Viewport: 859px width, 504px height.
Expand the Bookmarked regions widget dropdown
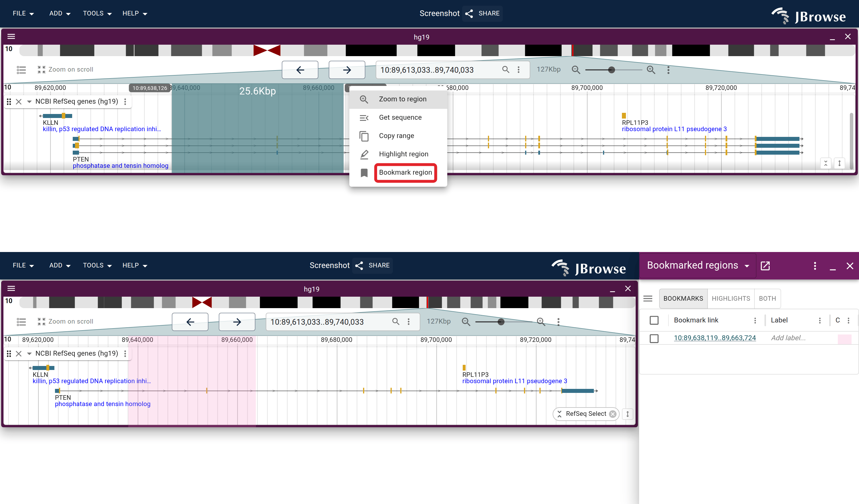(698, 265)
